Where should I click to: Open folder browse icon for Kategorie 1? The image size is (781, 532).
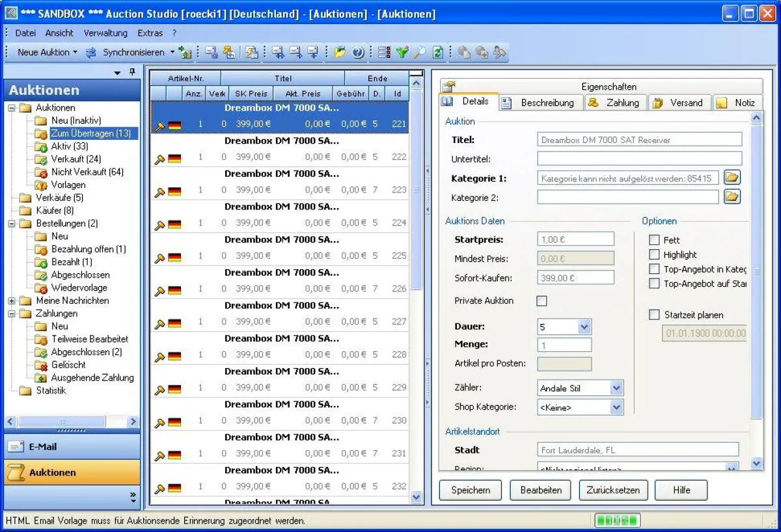(x=732, y=178)
